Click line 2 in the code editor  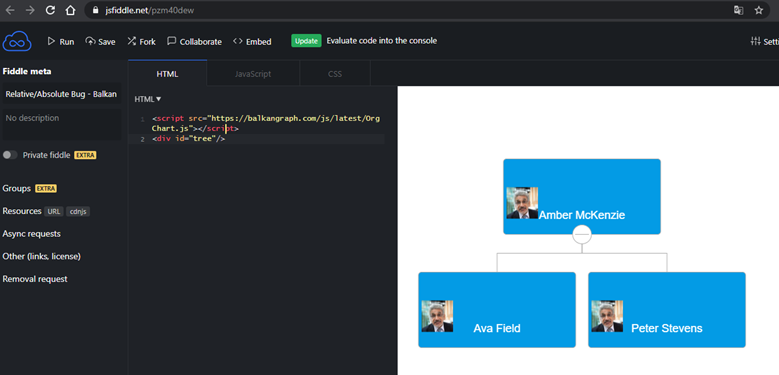pyautogui.click(x=256, y=139)
